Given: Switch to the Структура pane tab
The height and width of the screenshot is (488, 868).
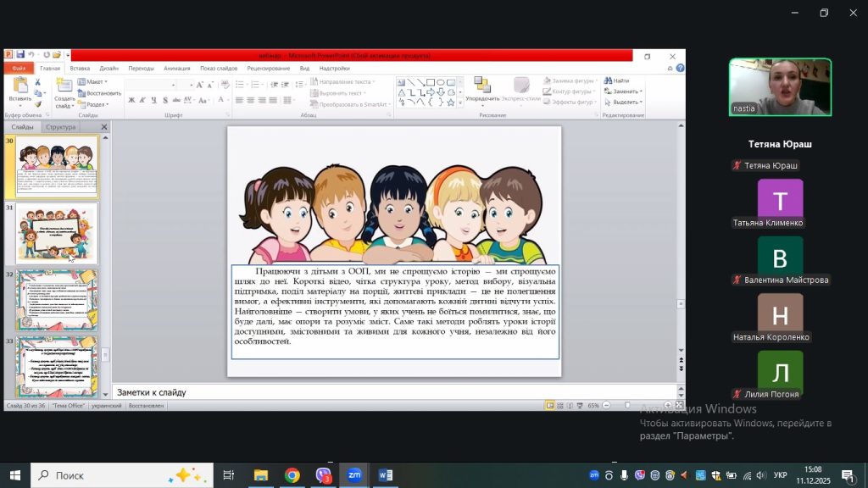Looking at the screenshot, I should (x=60, y=127).
